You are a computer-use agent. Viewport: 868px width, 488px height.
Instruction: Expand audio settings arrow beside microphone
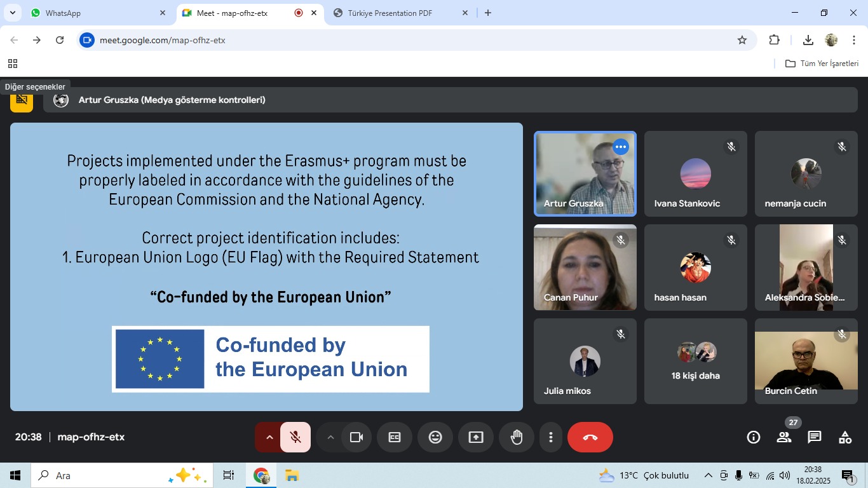coord(269,437)
